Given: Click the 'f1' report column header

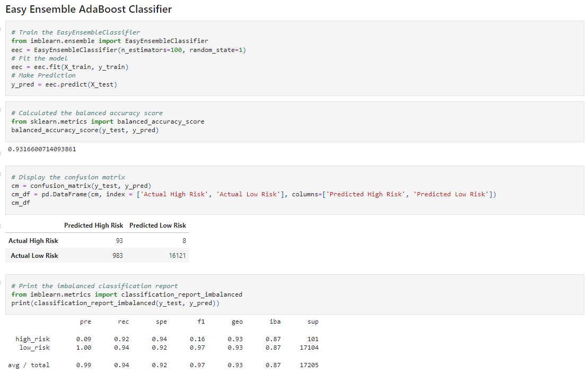Looking at the screenshot, I should pos(201,322).
